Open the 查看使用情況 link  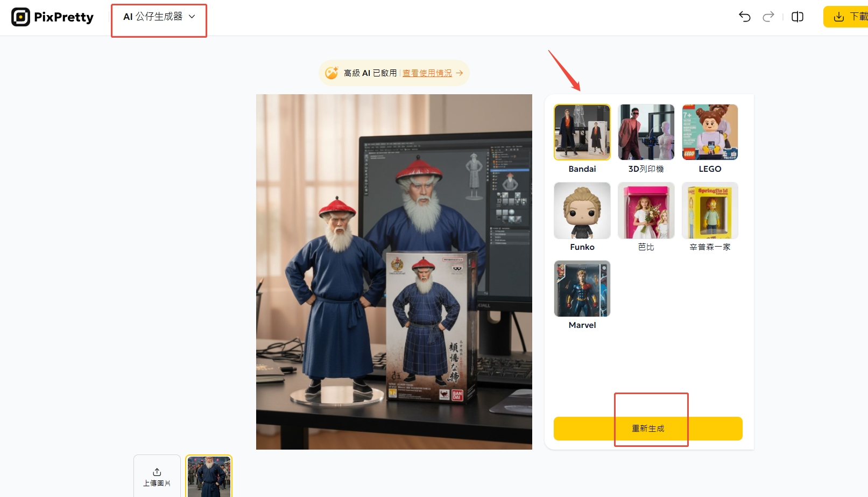pyautogui.click(x=427, y=73)
